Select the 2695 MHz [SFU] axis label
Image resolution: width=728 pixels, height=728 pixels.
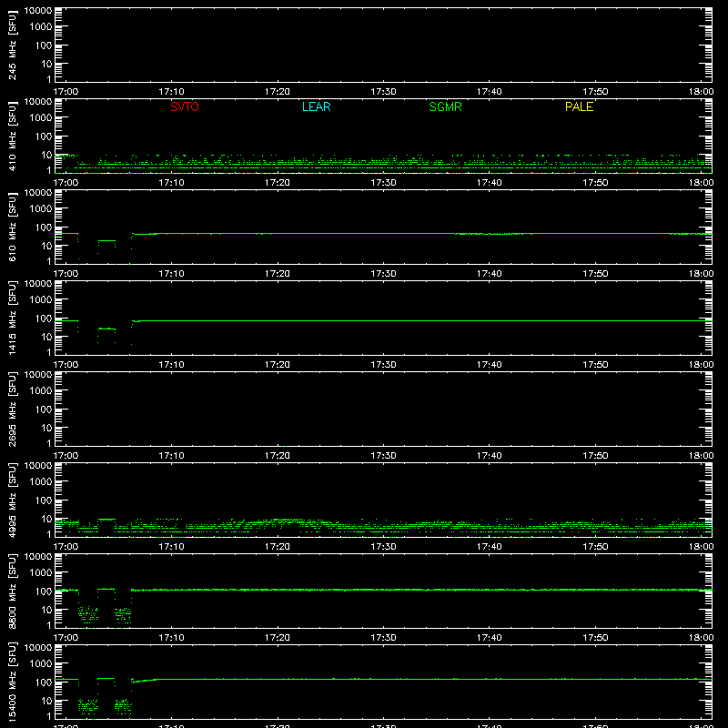point(13,409)
